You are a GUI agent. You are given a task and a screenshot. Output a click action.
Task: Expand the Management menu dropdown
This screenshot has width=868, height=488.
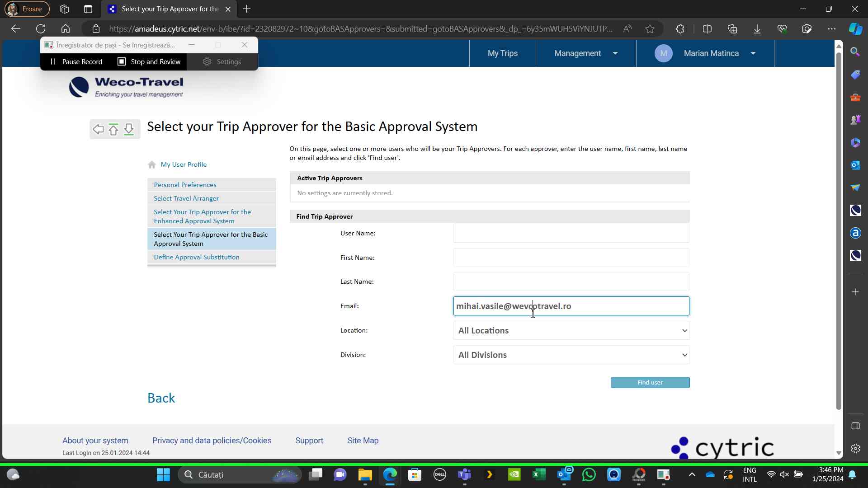point(586,53)
